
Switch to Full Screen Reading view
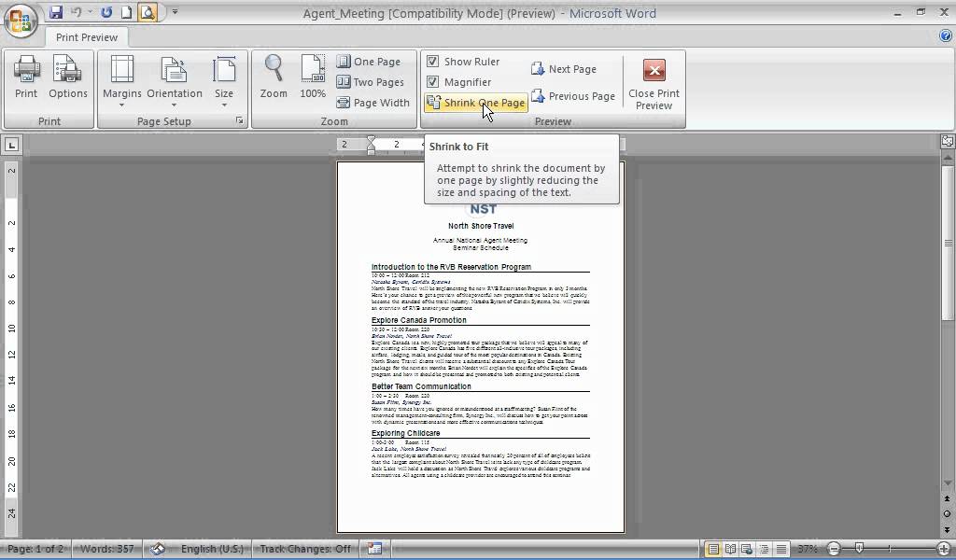click(730, 549)
